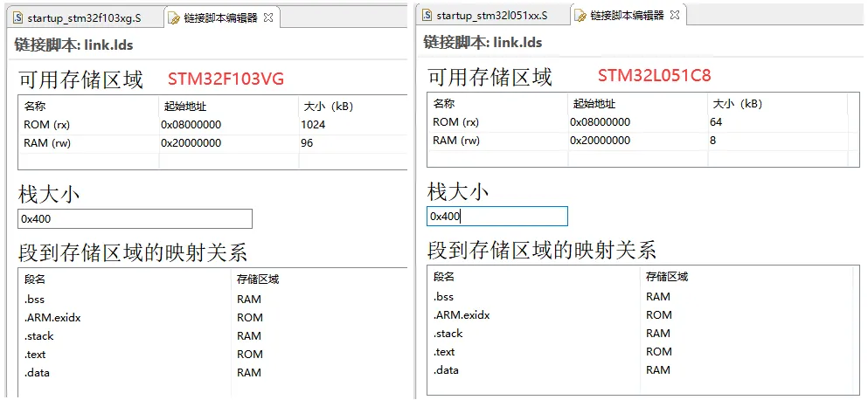Click 0x20000000 address in STM32F103VG table
This screenshot has height=400, width=868.
point(191,143)
